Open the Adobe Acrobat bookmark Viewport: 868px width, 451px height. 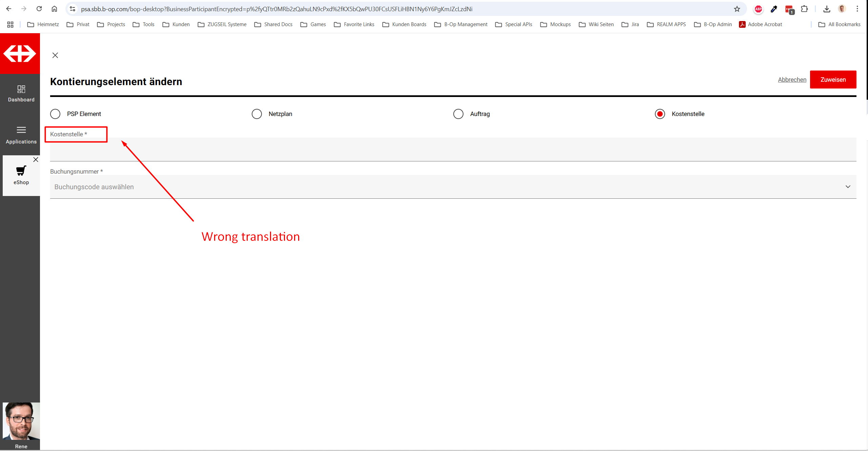click(x=760, y=24)
